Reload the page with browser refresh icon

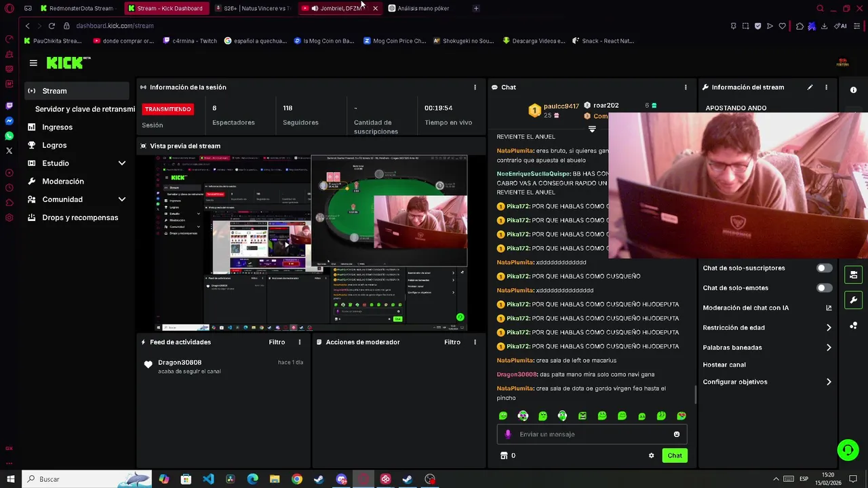coord(52,26)
